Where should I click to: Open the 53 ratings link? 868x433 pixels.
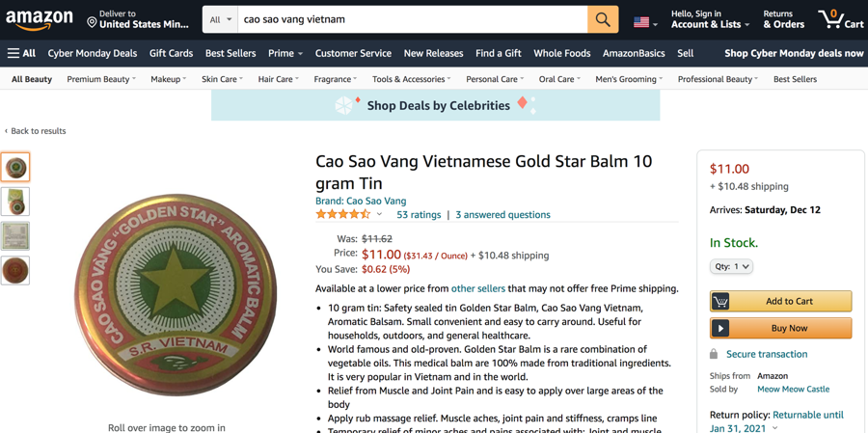(419, 215)
